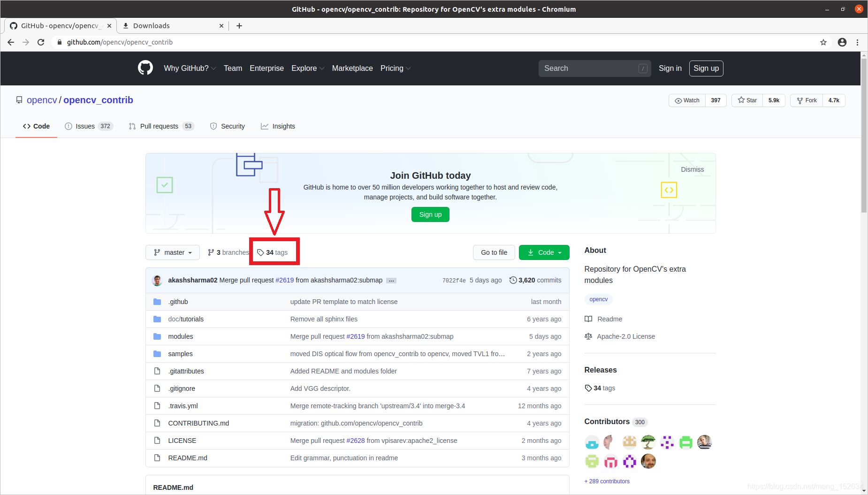Click the opencv topic tag
This screenshot has height=495, width=868.
(x=598, y=299)
